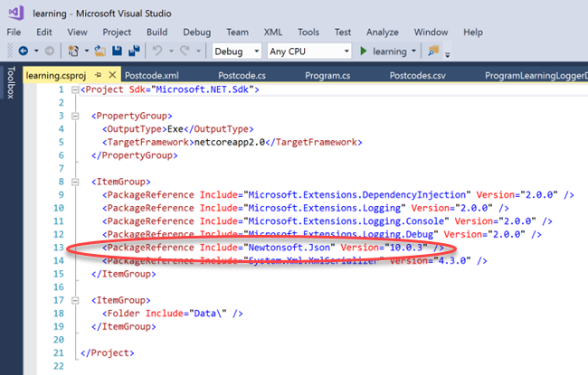Click the Navigate Forward arrow icon
This screenshot has height=375, width=588.
[50, 51]
